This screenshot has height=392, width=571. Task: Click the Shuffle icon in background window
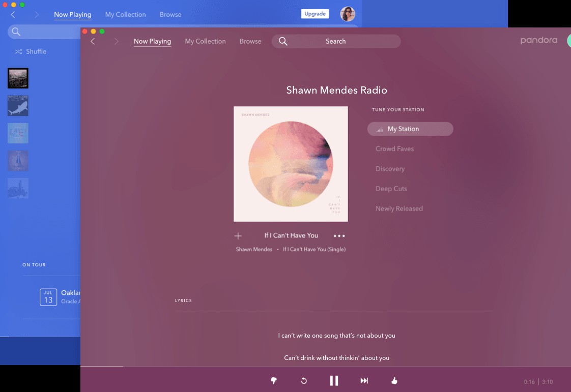pyautogui.click(x=18, y=52)
